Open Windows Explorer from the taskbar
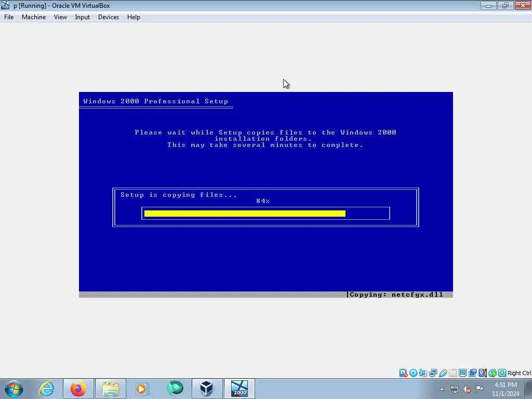The width and height of the screenshot is (532, 399). click(x=111, y=389)
